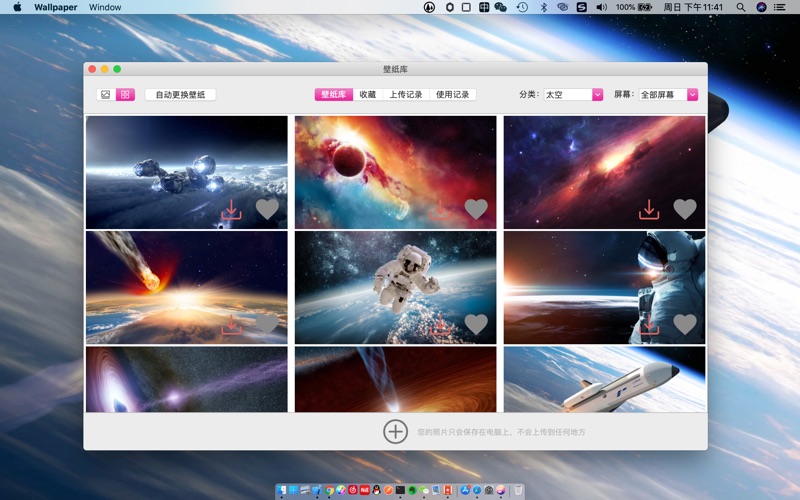Download the spaceship fleet wallpaper
Screen dimensions: 800x500
(x=231, y=210)
